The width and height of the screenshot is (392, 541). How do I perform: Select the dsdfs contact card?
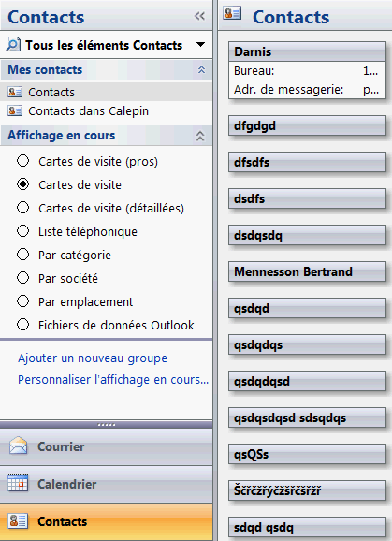click(x=307, y=198)
